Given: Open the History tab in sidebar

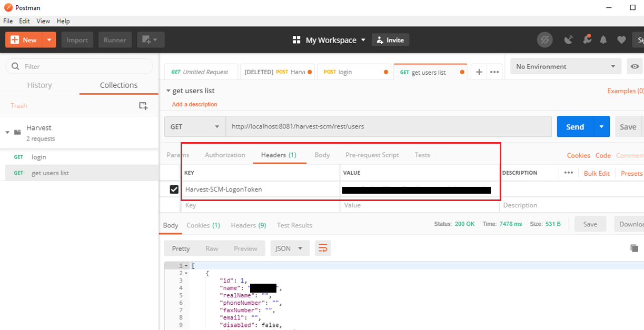Looking at the screenshot, I should click(x=39, y=85).
